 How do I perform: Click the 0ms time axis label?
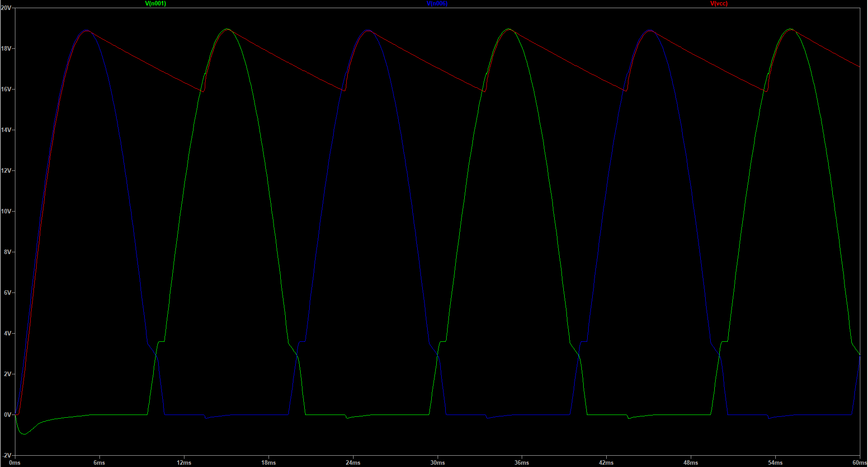(15, 462)
